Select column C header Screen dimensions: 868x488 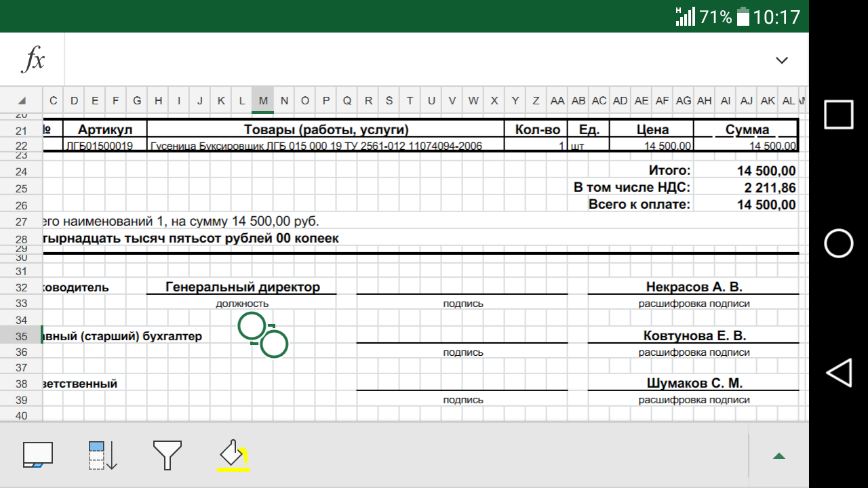[54, 100]
